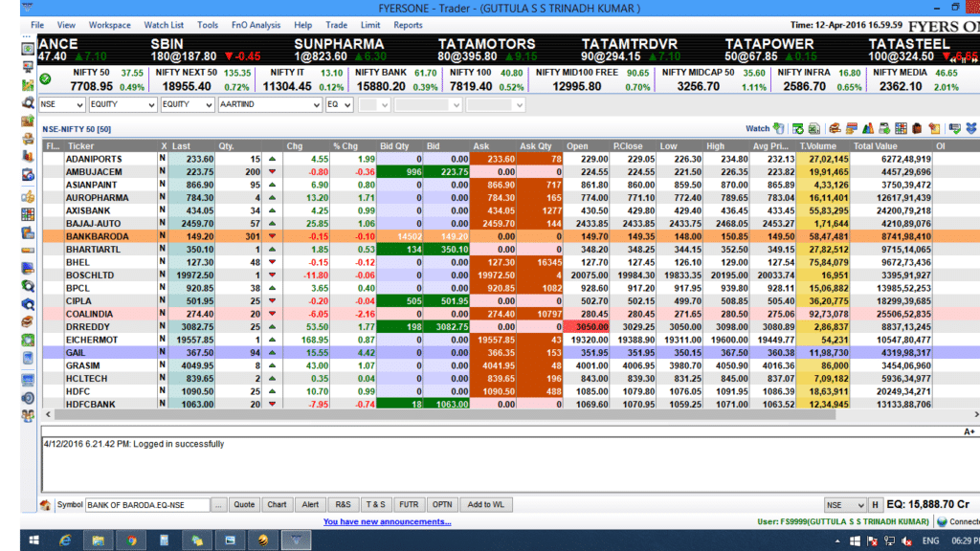Open Internet Explorer from the Windows taskbar
This screenshot has height=551, width=980.
click(x=64, y=540)
